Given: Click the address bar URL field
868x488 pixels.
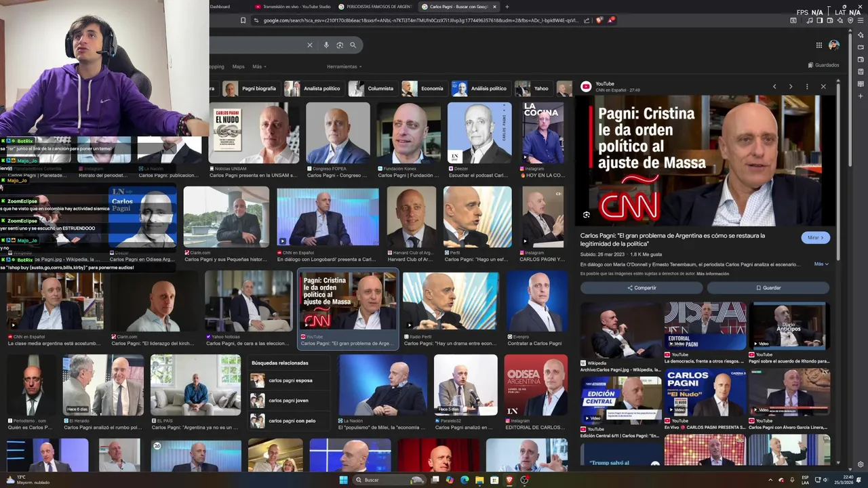Looking at the screenshot, I should click(x=420, y=20).
